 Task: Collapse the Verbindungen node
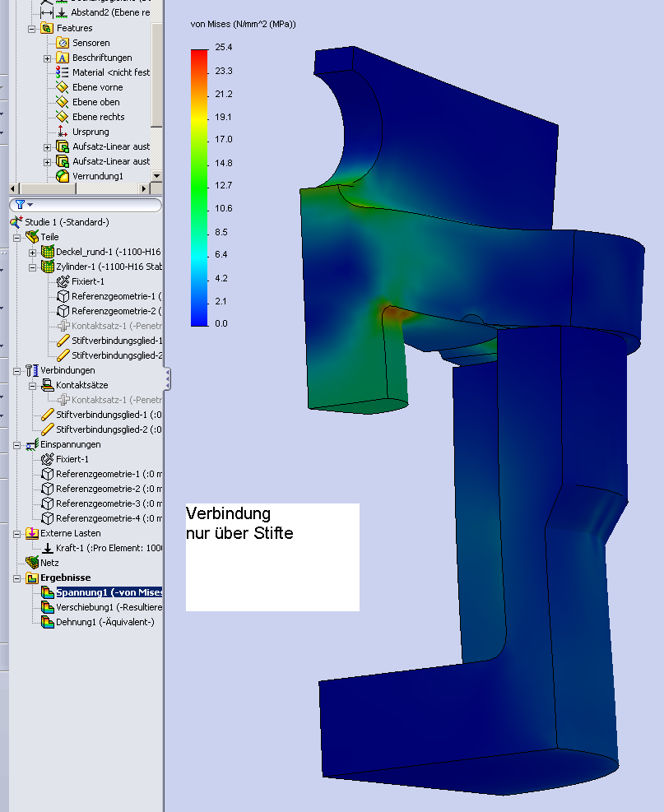(x=16, y=371)
